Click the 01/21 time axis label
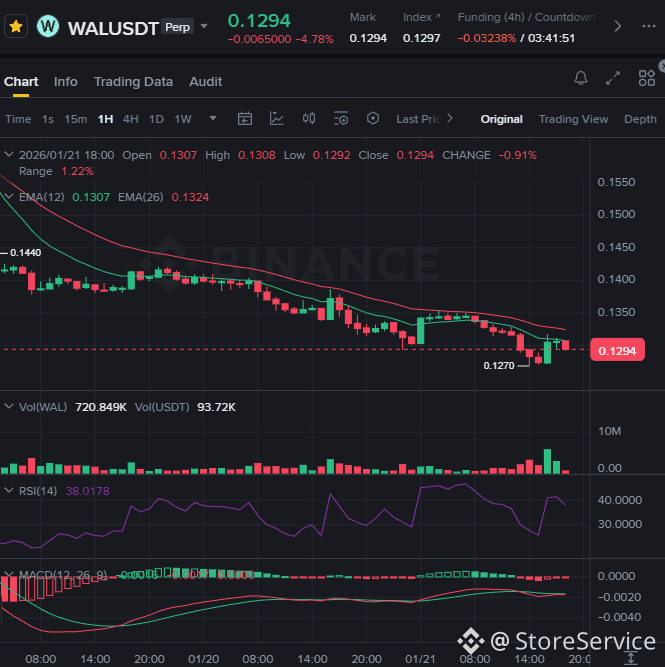Viewport: 665px width, 667px height. tap(420, 659)
